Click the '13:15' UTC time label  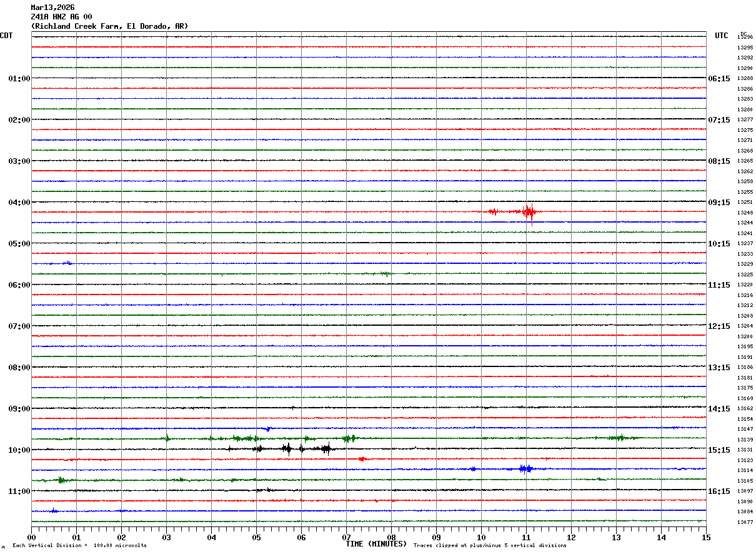(x=719, y=368)
